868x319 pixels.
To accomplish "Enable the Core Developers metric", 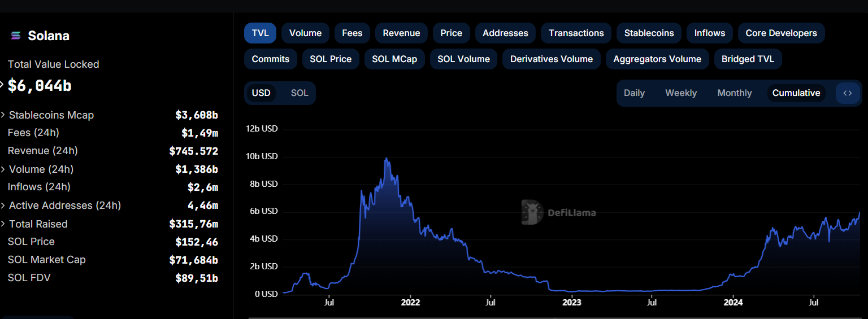I will pos(781,33).
